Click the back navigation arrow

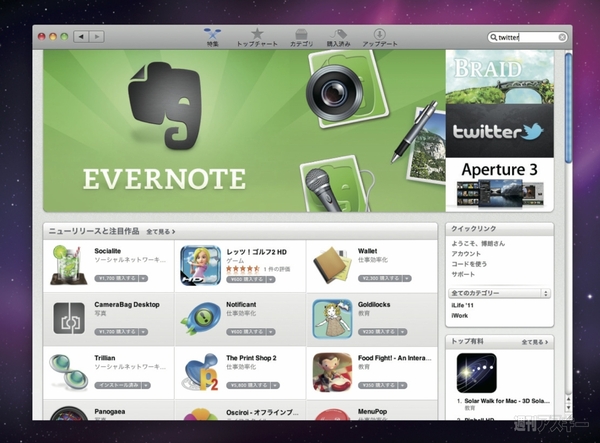(x=81, y=37)
